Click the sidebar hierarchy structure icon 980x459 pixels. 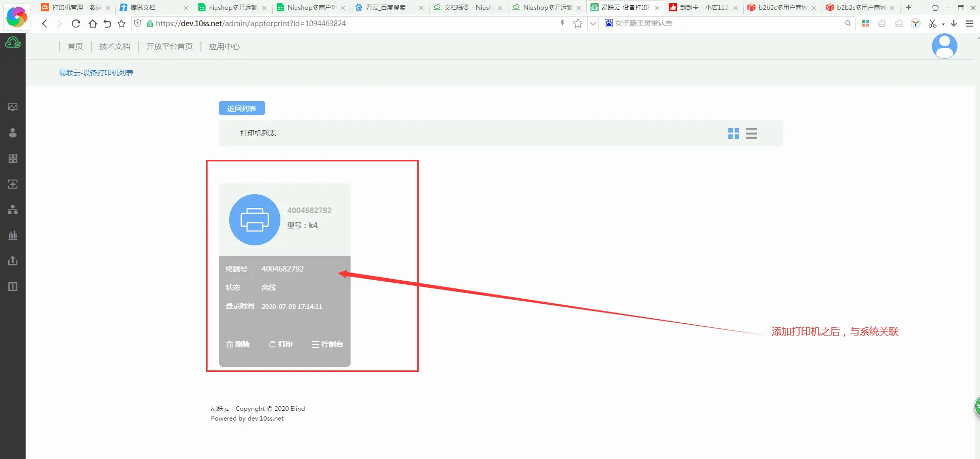tap(13, 210)
